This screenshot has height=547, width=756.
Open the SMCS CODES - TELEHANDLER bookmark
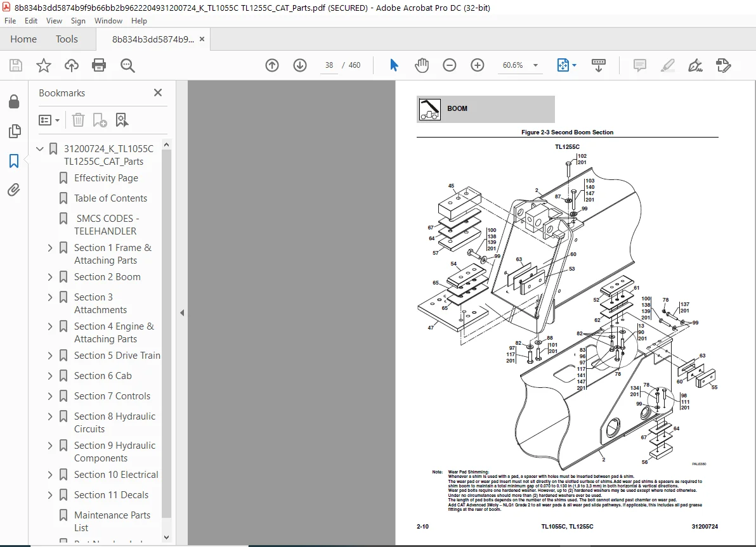point(107,224)
